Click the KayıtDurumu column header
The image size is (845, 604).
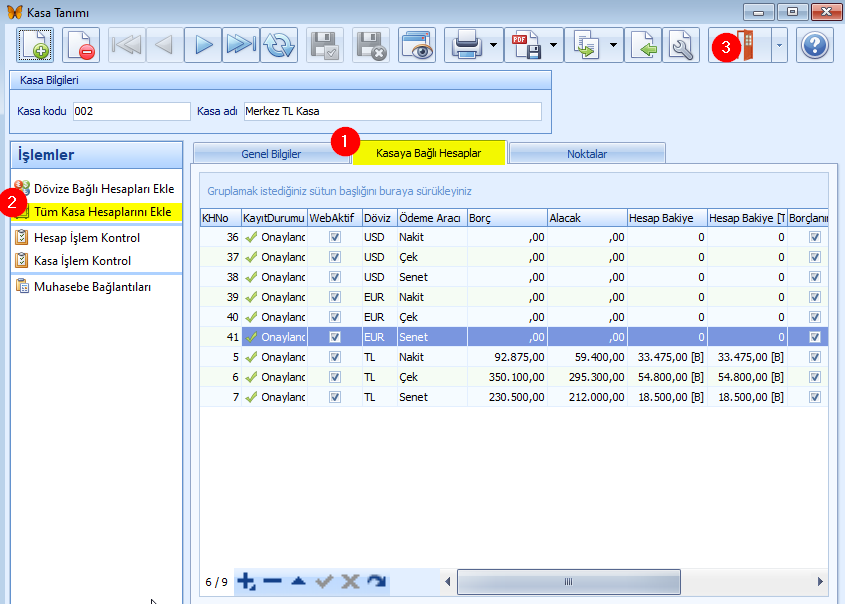click(274, 218)
